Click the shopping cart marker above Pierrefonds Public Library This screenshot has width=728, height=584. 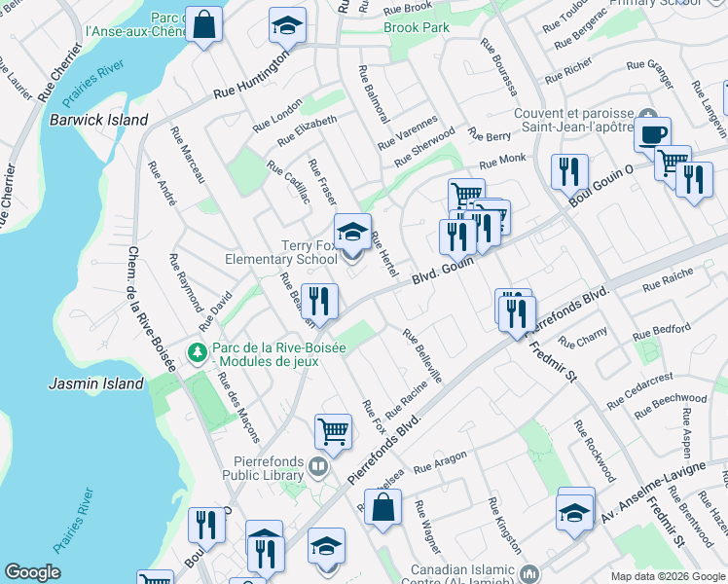[334, 433]
